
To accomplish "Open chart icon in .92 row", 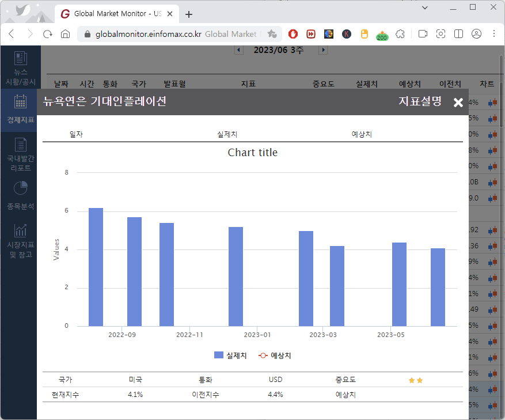I will [x=492, y=230].
